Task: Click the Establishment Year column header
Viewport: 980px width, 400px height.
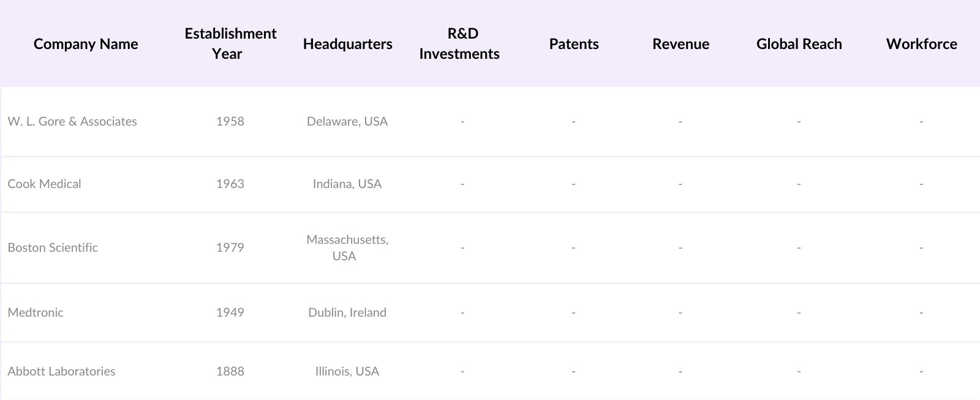Action: [x=230, y=43]
